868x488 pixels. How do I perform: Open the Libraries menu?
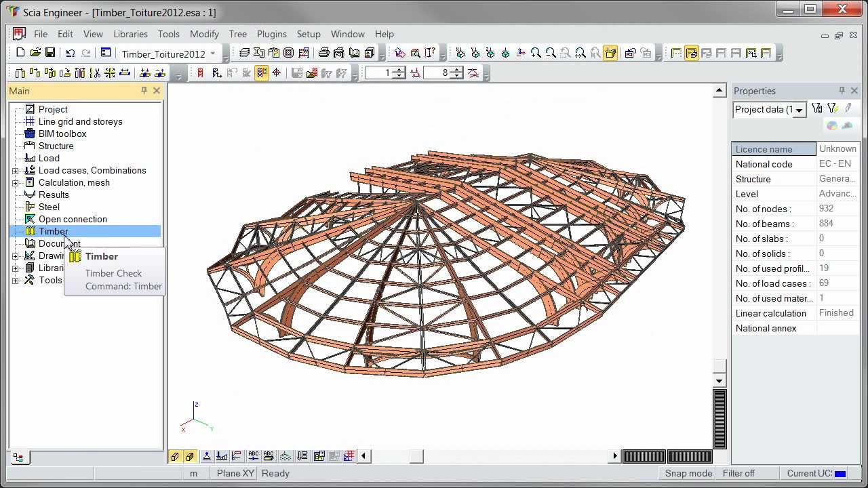pos(130,34)
